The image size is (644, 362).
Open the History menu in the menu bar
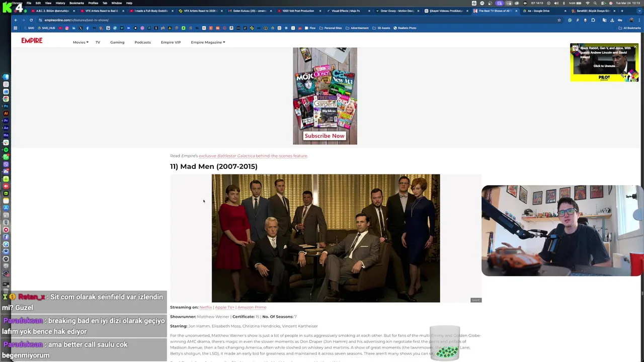pos(60,3)
